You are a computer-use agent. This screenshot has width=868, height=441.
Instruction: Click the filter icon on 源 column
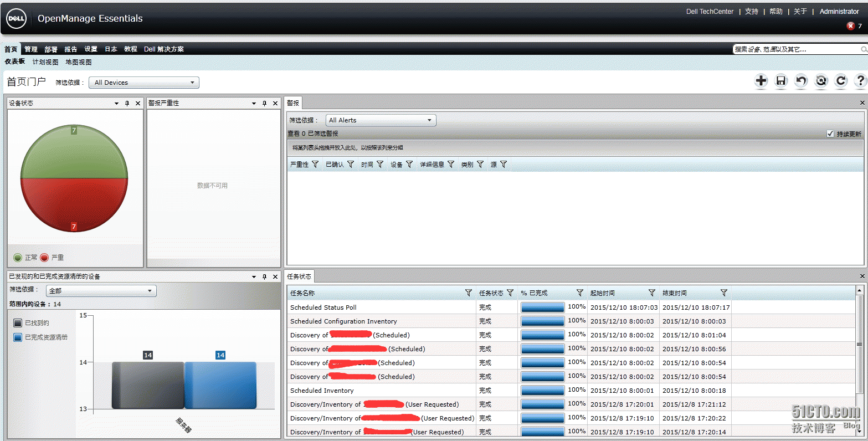click(504, 165)
